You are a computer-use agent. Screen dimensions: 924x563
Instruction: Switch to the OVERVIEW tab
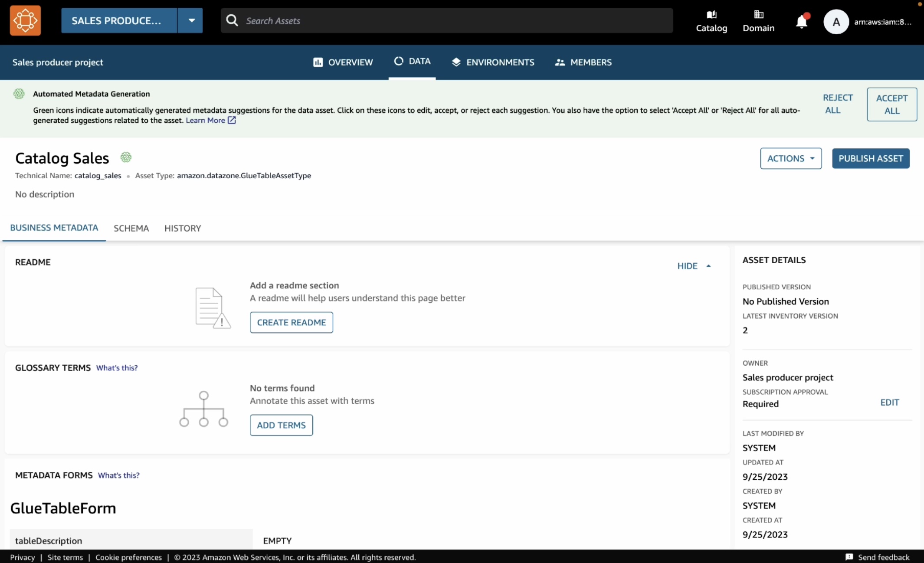tap(343, 62)
